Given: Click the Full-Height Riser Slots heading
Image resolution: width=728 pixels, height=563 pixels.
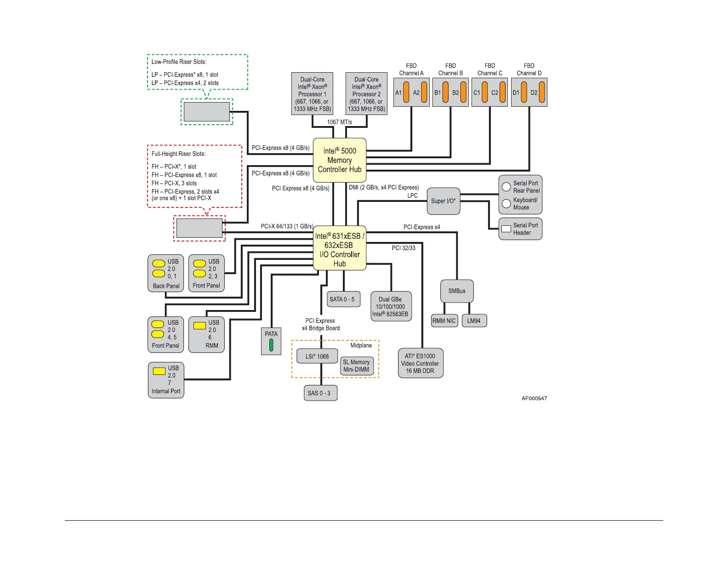Looking at the screenshot, I should point(178,154).
